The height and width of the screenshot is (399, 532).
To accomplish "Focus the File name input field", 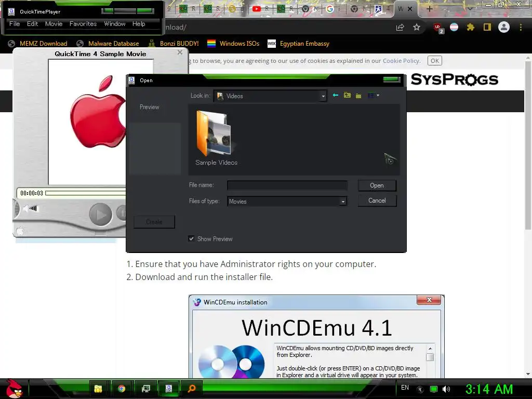I will 287,185.
